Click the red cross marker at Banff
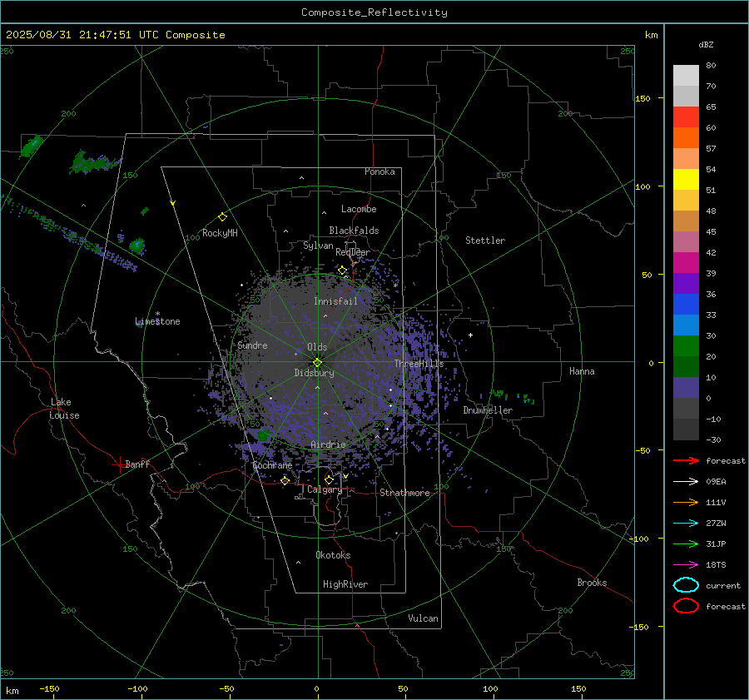This screenshot has width=749, height=700. click(119, 464)
